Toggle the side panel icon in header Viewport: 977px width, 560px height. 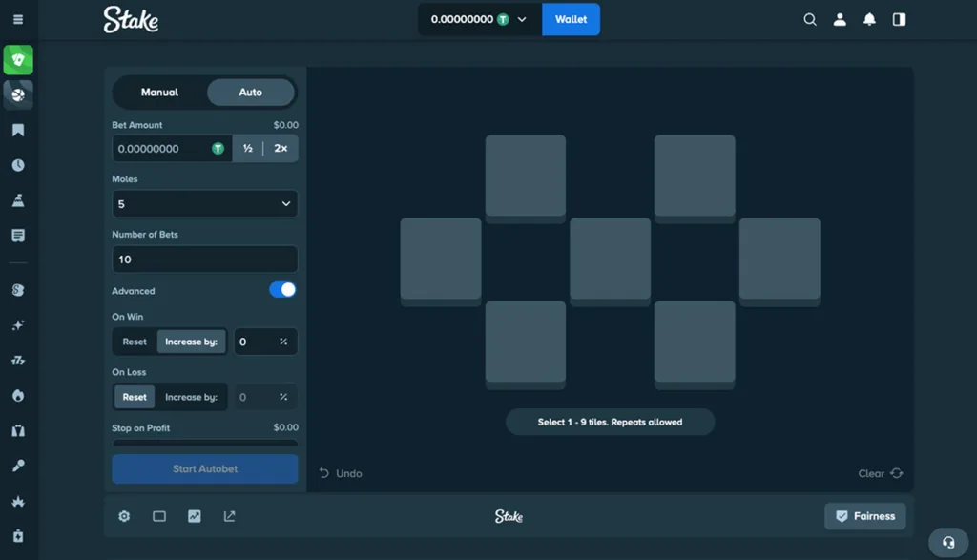point(899,19)
